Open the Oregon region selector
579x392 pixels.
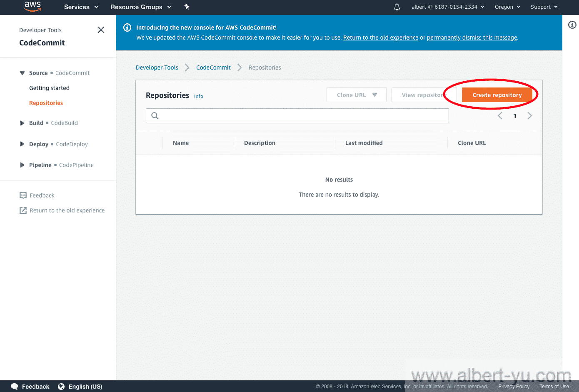(x=507, y=7)
